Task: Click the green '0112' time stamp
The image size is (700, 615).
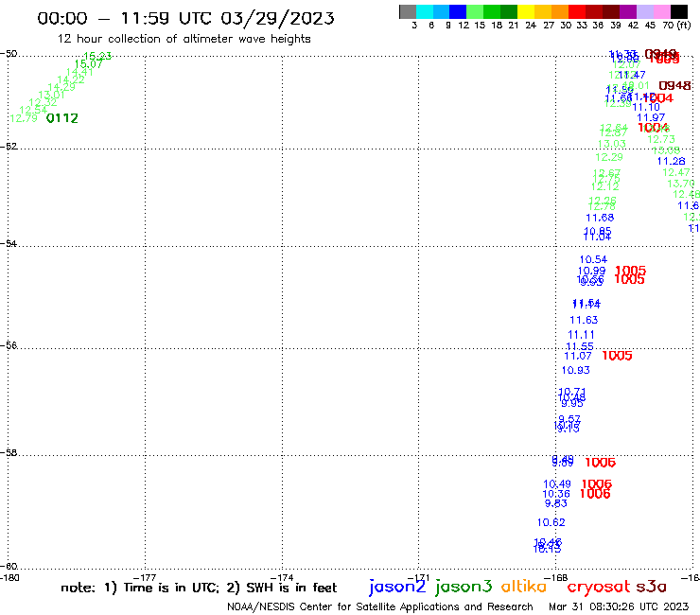Action: 62,118
